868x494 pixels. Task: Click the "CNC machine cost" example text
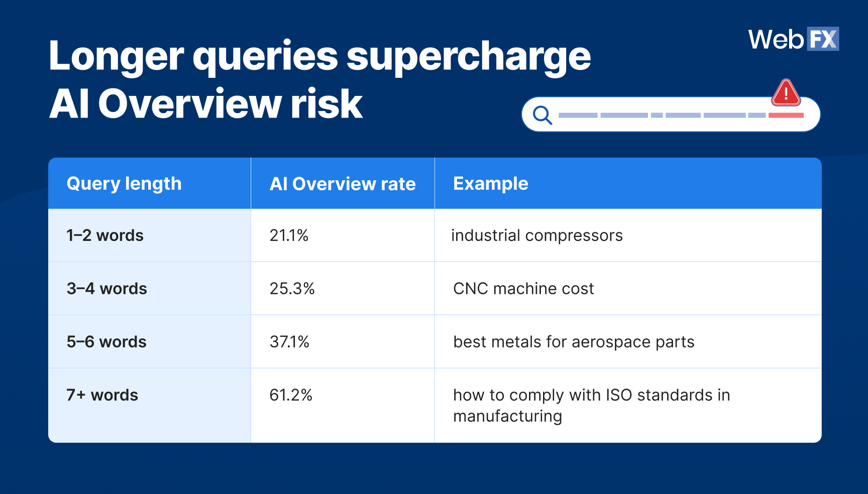[523, 289]
